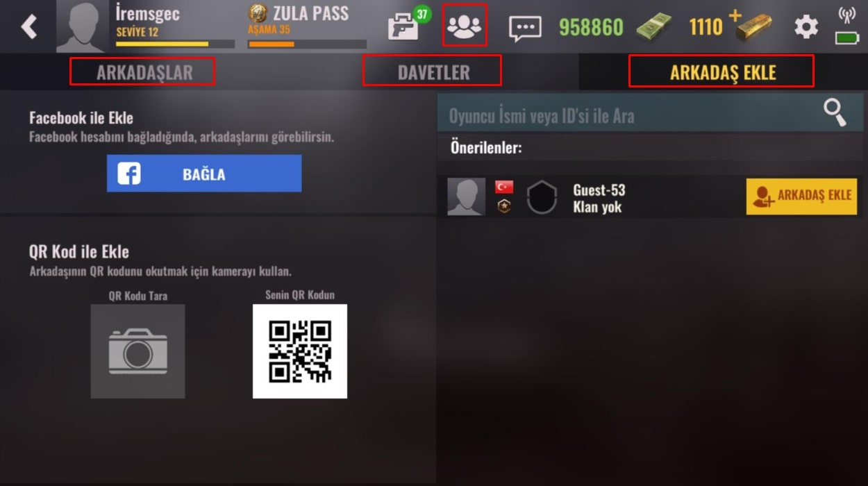
Task: Tap your QR code image
Action: click(300, 351)
